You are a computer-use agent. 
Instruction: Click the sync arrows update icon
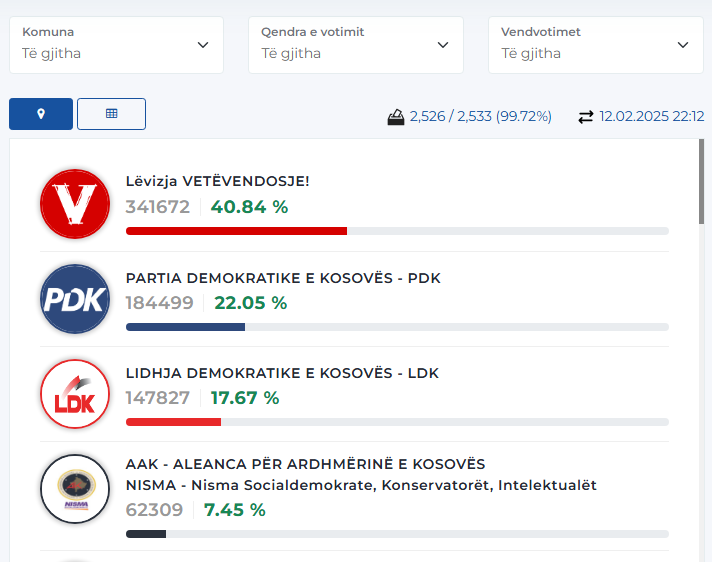[586, 117]
